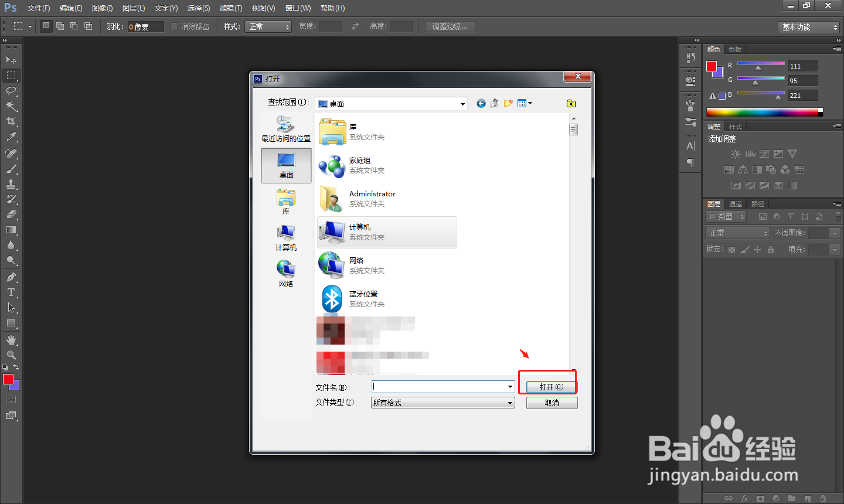Expand the look-in location dropdown

point(462,104)
